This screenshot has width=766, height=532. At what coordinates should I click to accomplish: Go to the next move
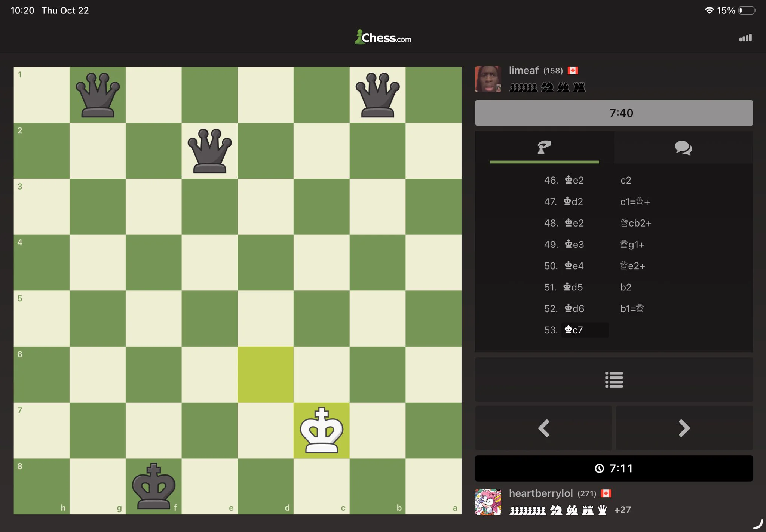(x=684, y=428)
